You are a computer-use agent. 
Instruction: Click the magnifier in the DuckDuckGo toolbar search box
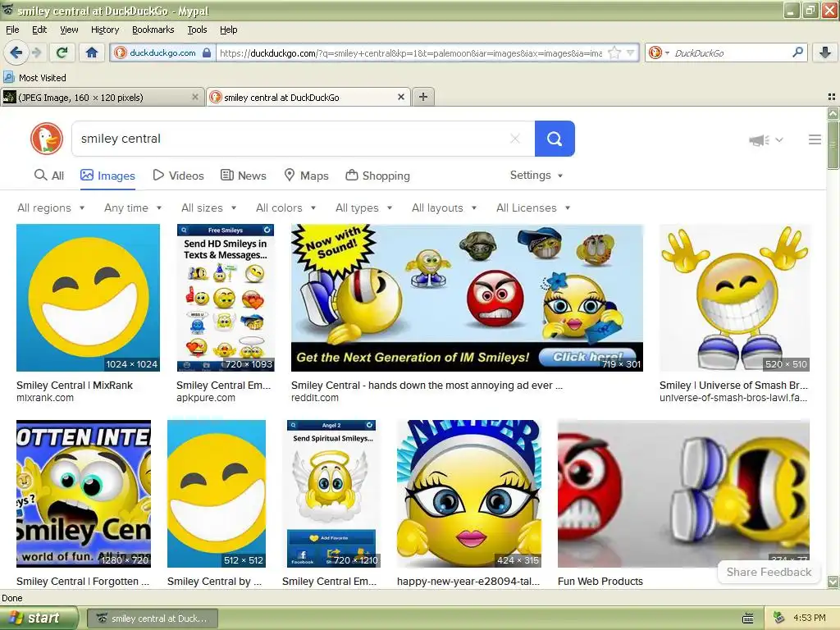click(797, 52)
